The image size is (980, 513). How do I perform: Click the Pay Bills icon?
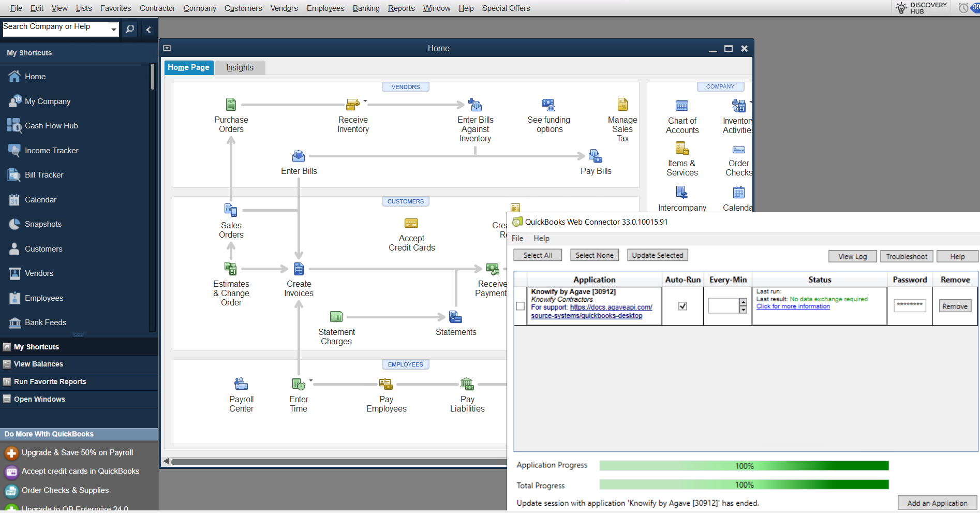[x=595, y=155]
